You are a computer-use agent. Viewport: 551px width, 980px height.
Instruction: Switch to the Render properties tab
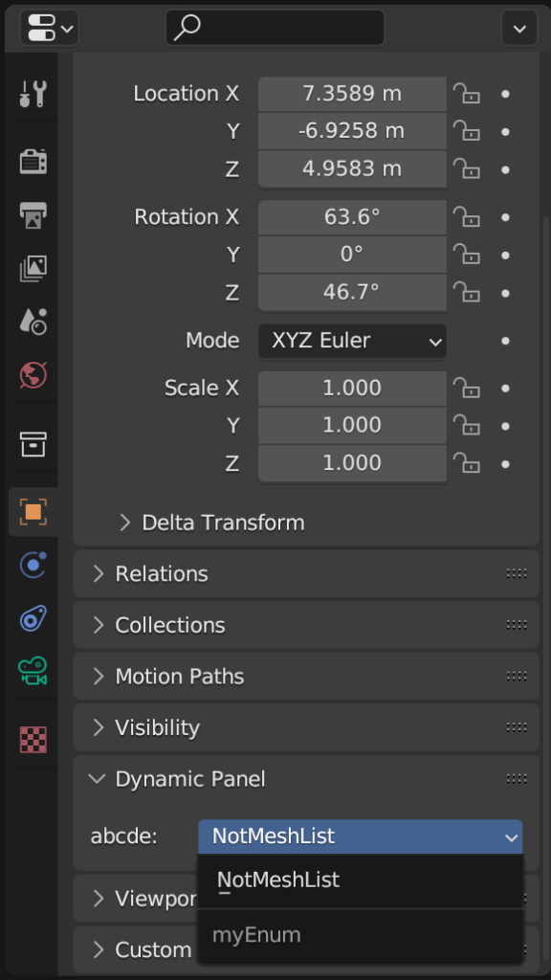click(32, 161)
